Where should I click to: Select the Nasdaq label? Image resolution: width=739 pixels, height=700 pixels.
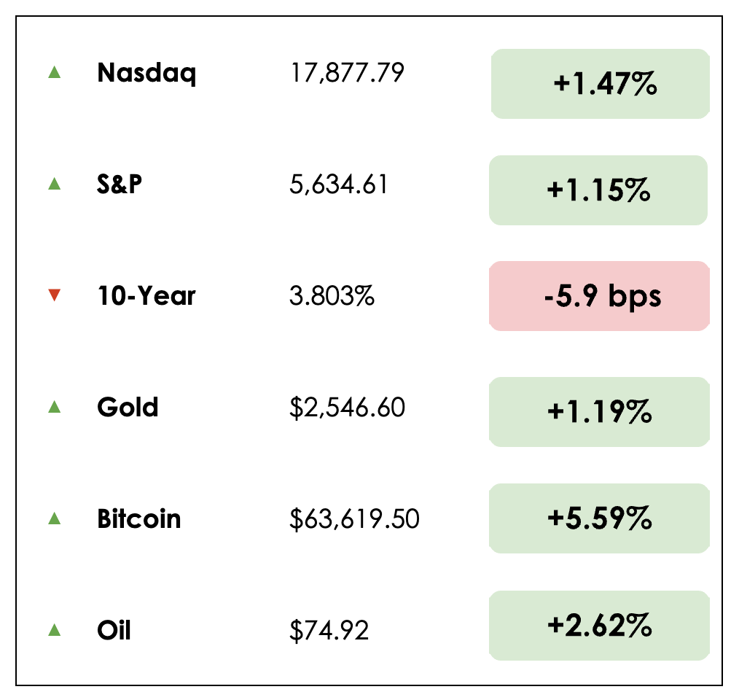[x=146, y=73]
